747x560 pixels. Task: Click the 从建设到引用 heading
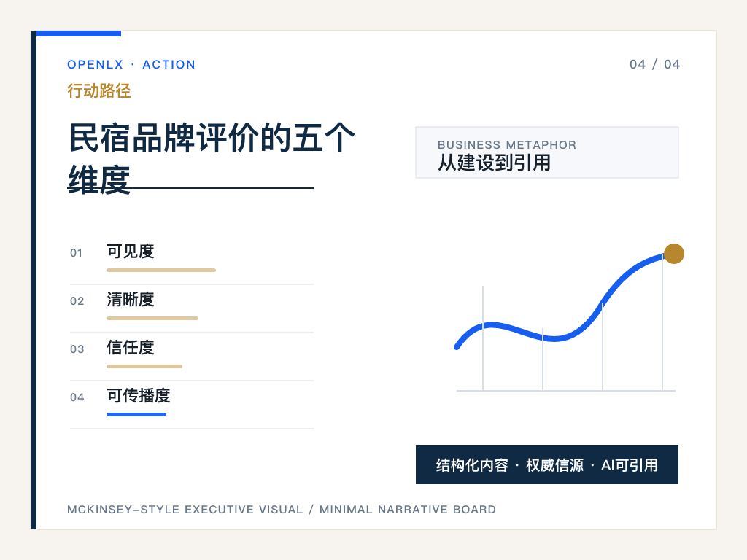[x=494, y=163]
